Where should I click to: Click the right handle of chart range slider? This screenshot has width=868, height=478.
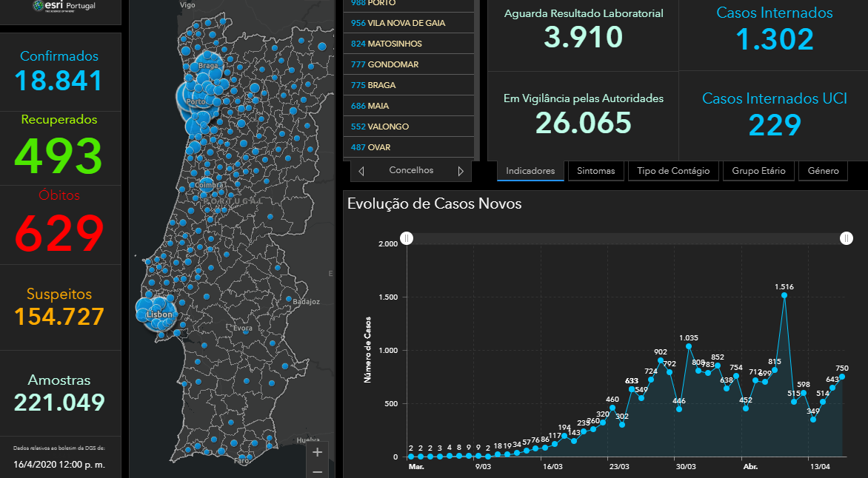point(847,238)
